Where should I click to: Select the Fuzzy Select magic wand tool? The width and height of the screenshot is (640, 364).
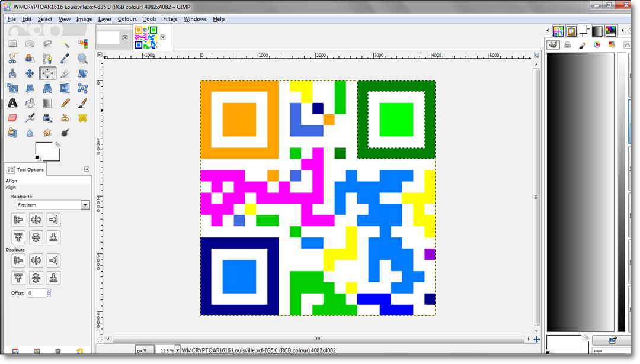(x=65, y=44)
